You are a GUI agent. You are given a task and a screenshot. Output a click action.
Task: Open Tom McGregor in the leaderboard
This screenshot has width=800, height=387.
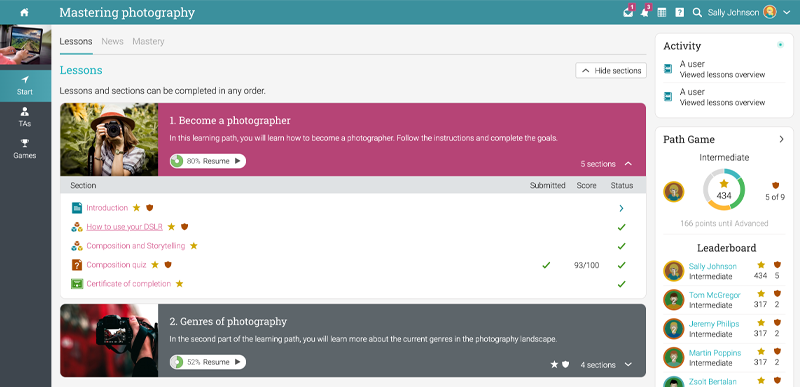pos(714,295)
